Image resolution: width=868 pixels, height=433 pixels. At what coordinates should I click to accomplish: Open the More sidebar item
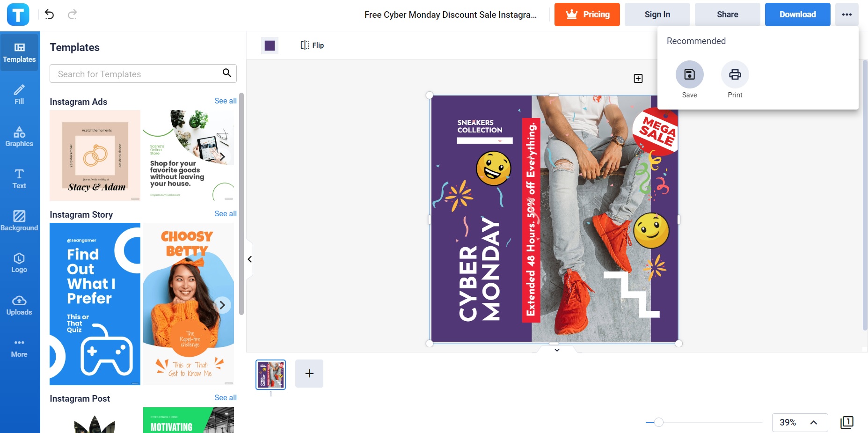point(19,347)
